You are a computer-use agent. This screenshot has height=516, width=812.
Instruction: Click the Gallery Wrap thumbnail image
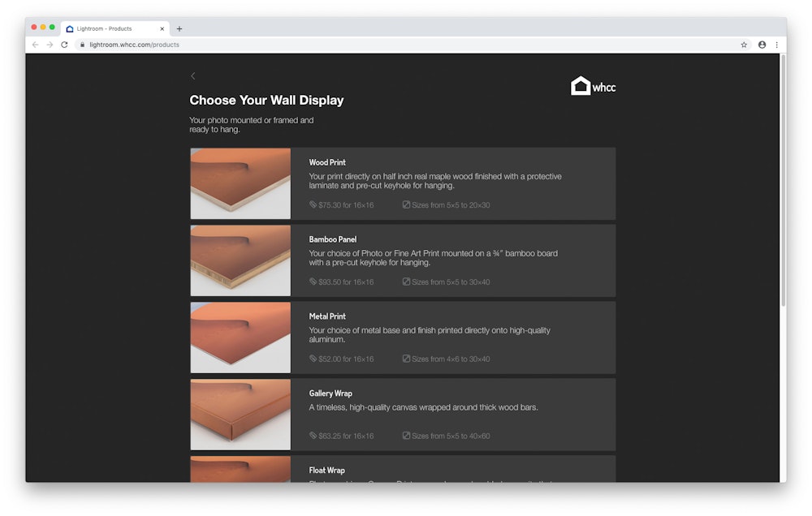(240, 415)
